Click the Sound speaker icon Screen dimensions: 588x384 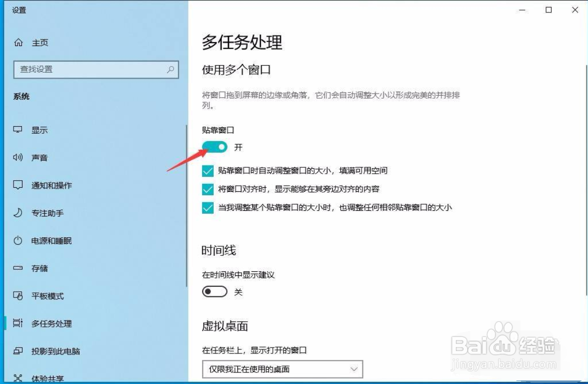coord(18,158)
